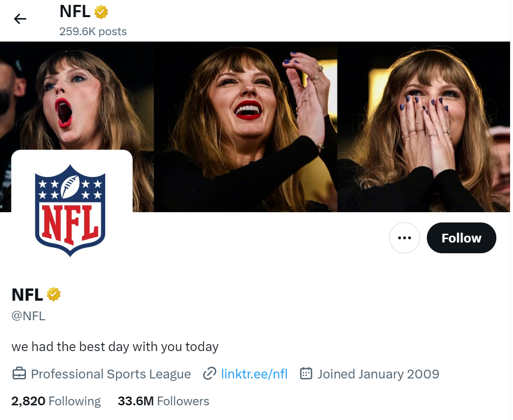Click the Professional Sports League label
Screen dimensions: 513x420
click(x=111, y=374)
